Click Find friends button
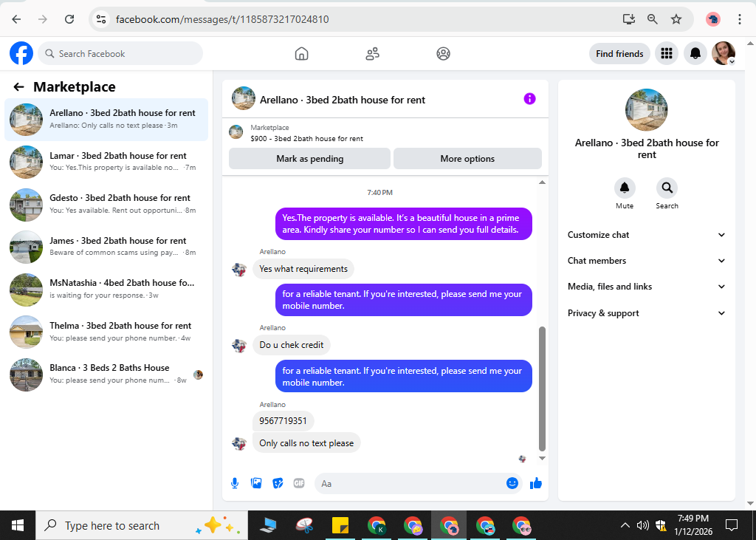Viewport: 756px width, 540px height. (x=619, y=54)
